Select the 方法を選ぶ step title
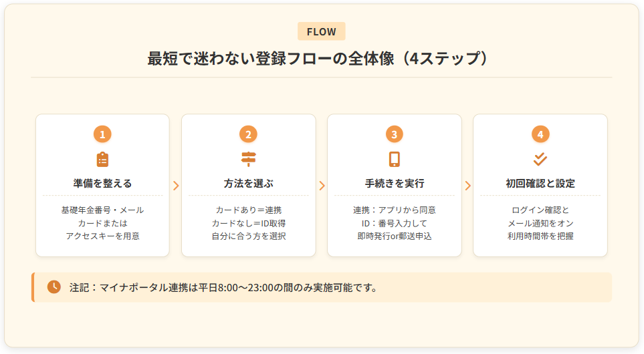Screen dimensions: 644x354 pos(248,183)
